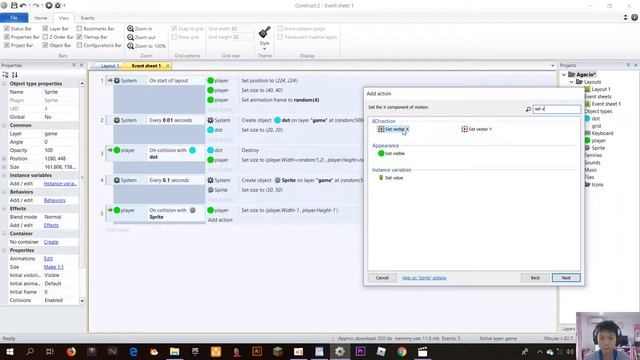Click the Style paintbrush icon
Viewport: 640px width, 360px height.
click(264, 32)
